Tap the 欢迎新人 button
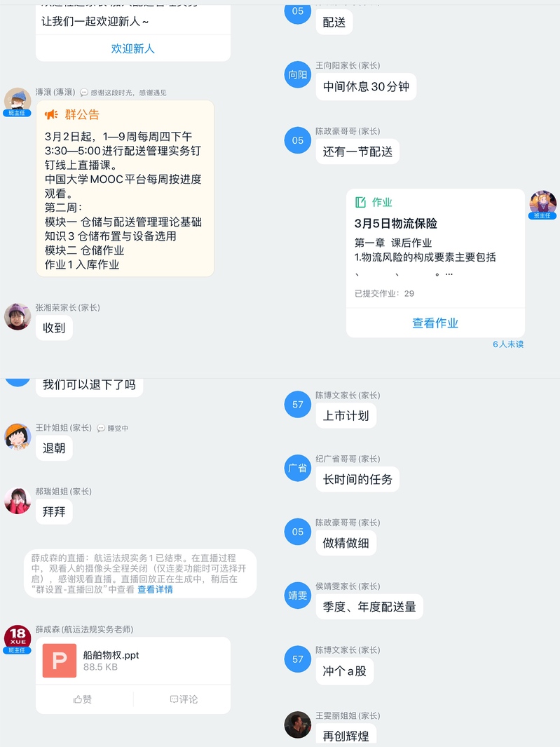This screenshot has height=747, width=560. 133,48
